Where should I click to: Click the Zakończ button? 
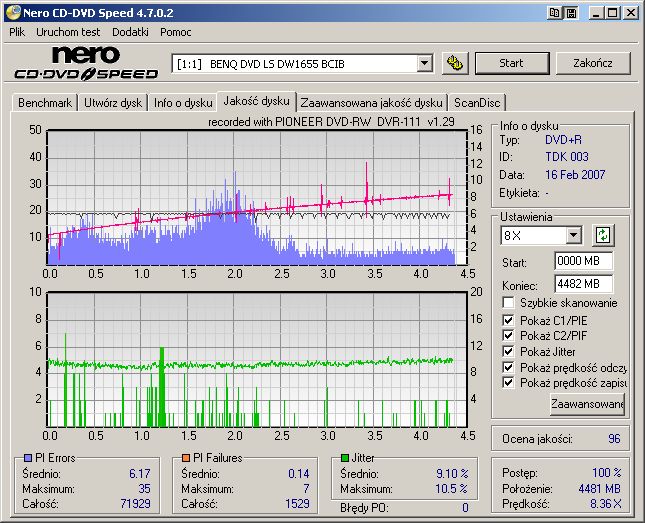(593, 63)
